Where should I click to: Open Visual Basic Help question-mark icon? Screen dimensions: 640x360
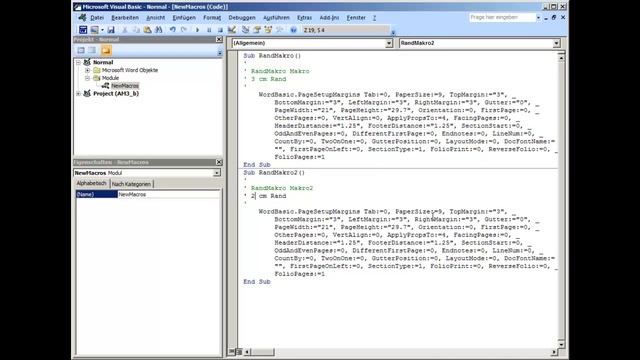[293, 30]
